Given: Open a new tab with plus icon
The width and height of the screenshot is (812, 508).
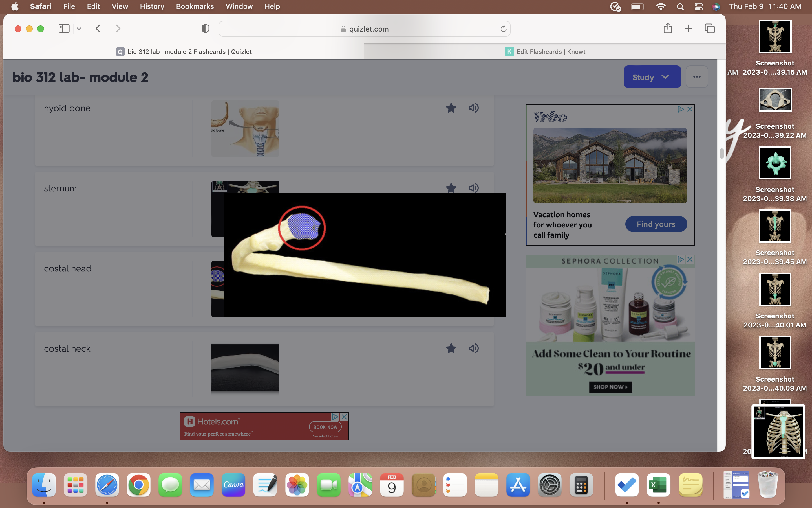Looking at the screenshot, I should [x=688, y=29].
